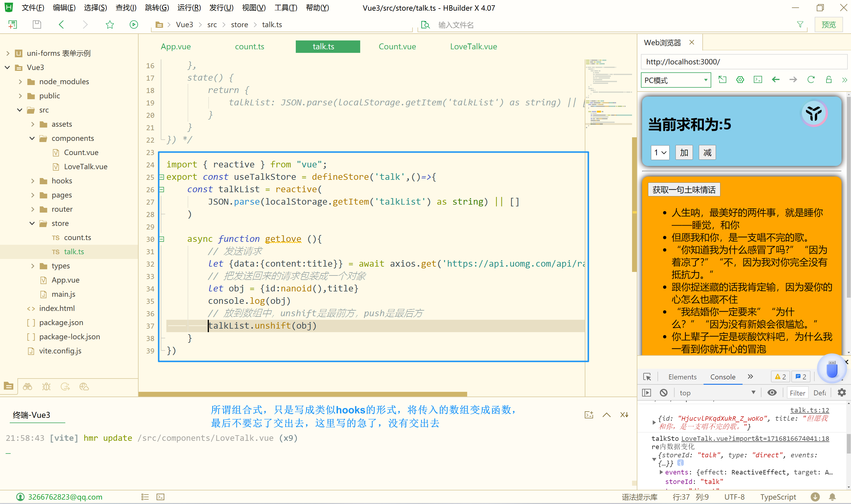Toggle the browser lock icon

coord(829,80)
